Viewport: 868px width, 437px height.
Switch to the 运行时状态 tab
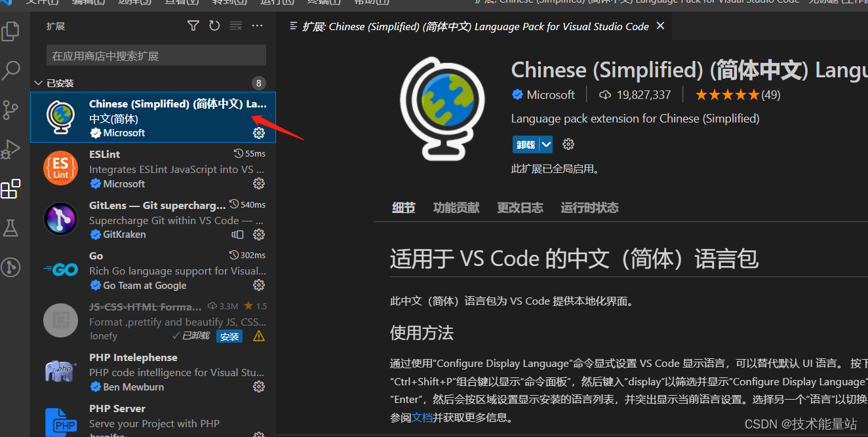pyautogui.click(x=589, y=208)
